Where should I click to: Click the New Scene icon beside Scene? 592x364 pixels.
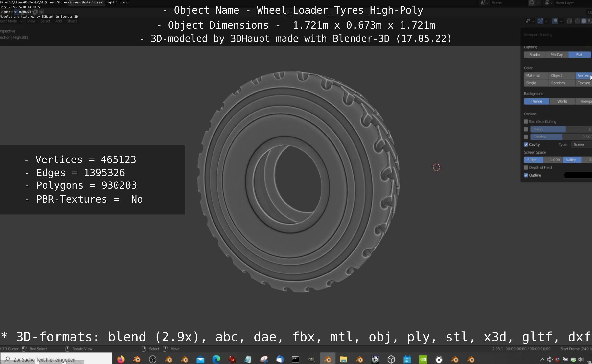click(531, 3)
